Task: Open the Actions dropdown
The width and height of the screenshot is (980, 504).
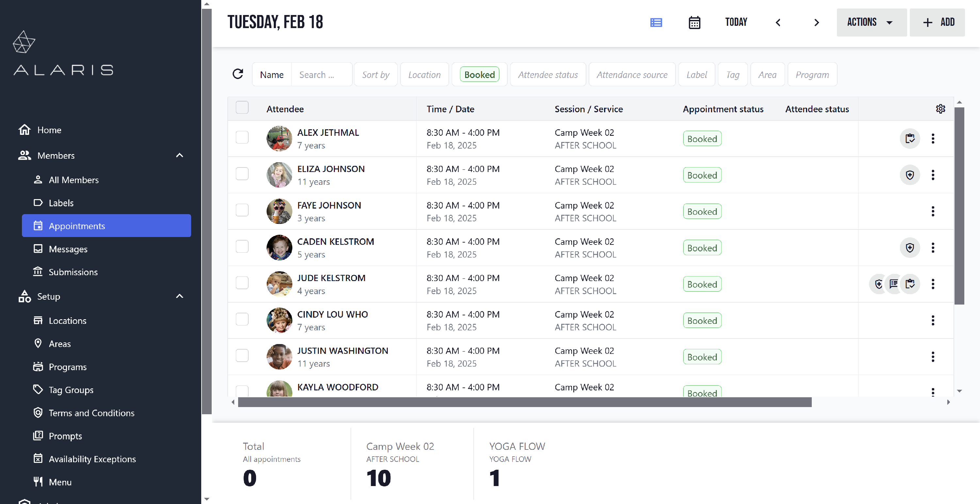Action: (x=871, y=22)
